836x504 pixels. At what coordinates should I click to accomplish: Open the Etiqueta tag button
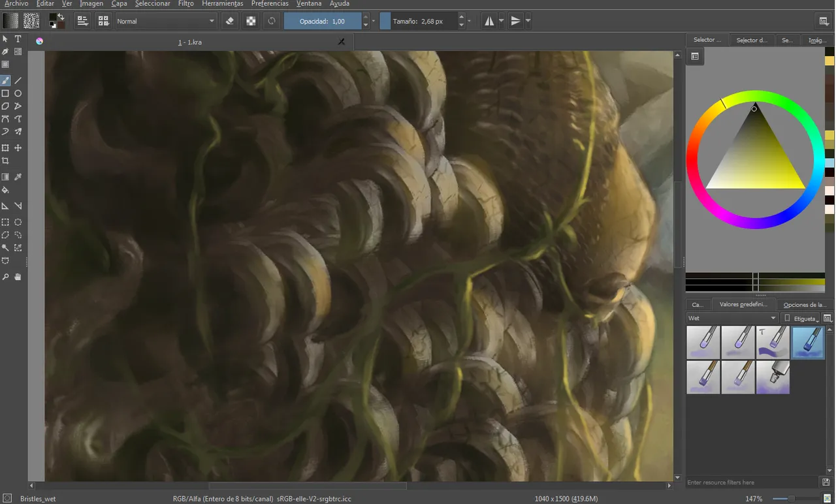801,318
